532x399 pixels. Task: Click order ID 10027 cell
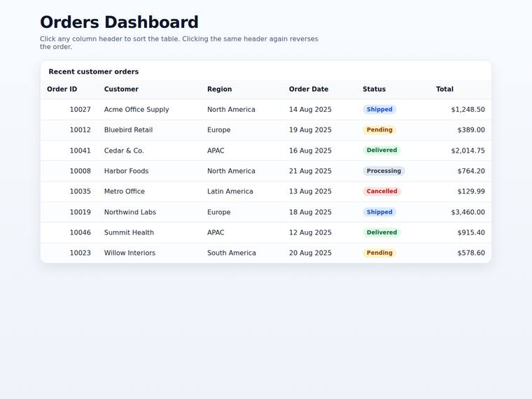coord(69,110)
